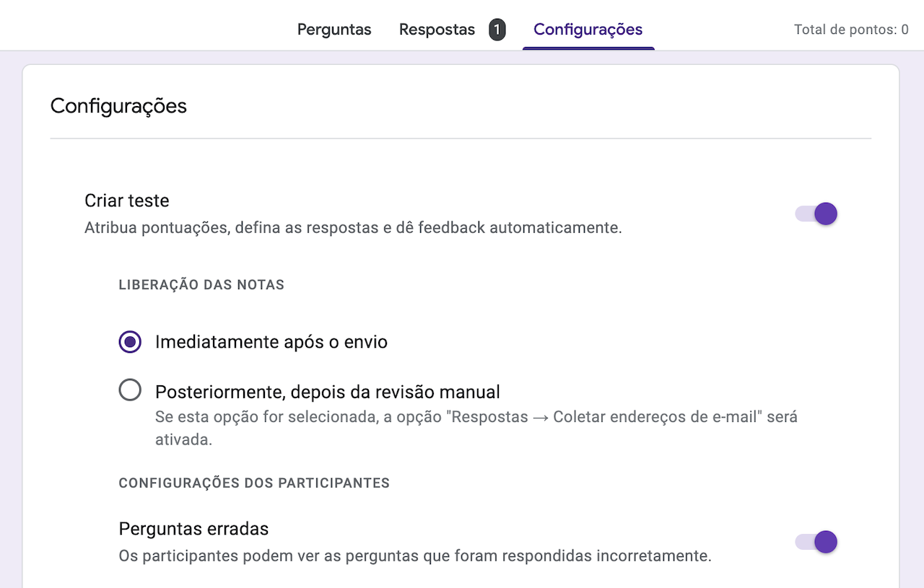Select the Configurações tab
924x588 pixels.
click(588, 30)
